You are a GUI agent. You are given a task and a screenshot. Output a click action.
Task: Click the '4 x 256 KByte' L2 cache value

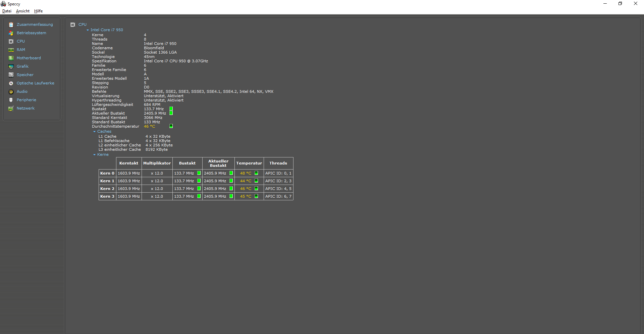(159, 145)
